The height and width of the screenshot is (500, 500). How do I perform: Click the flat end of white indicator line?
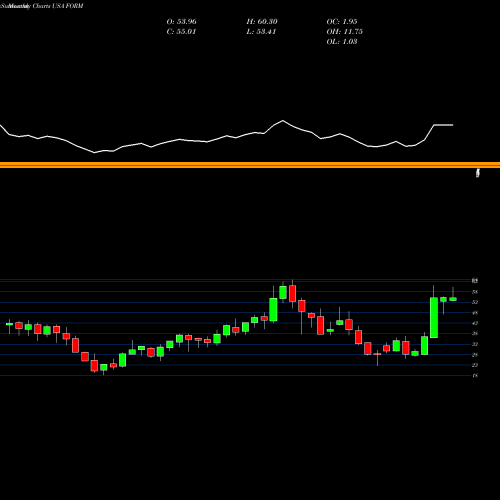click(444, 125)
